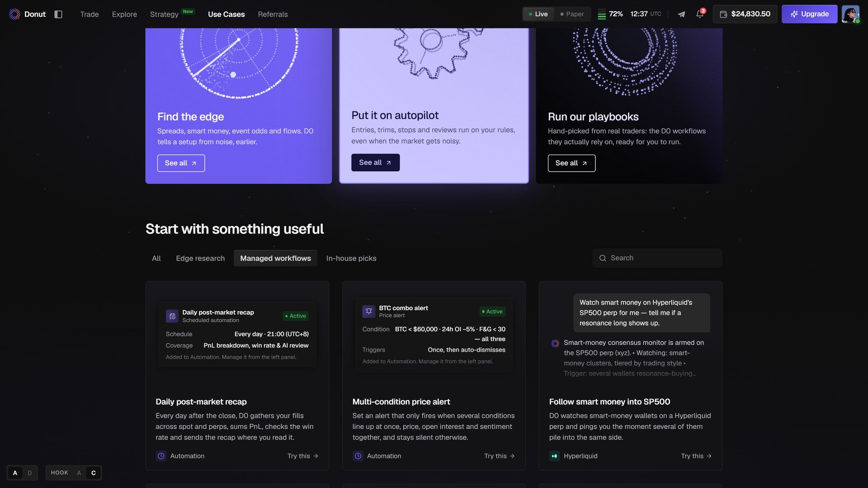868x488 pixels.
Task: Select HOOK option C
Action: (x=94, y=473)
